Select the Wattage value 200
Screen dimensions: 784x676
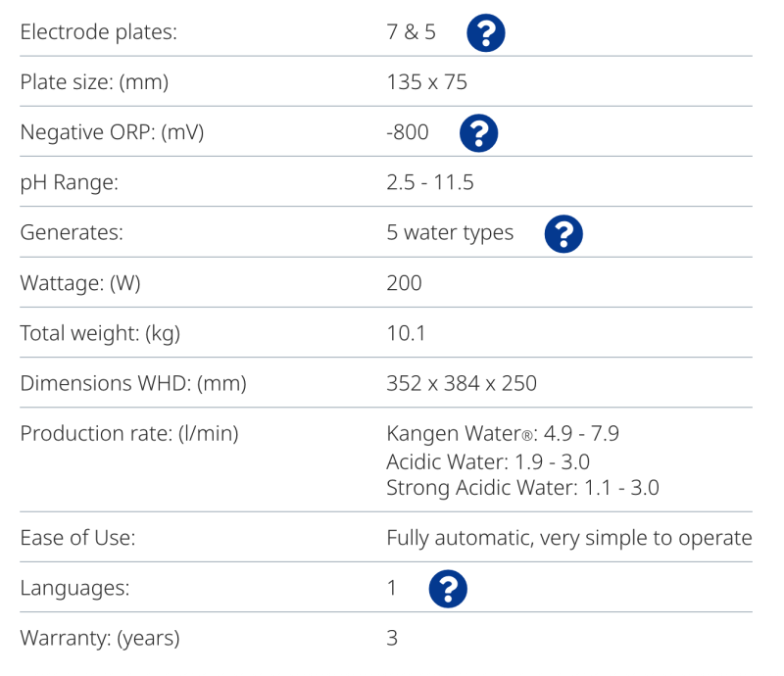(404, 283)
